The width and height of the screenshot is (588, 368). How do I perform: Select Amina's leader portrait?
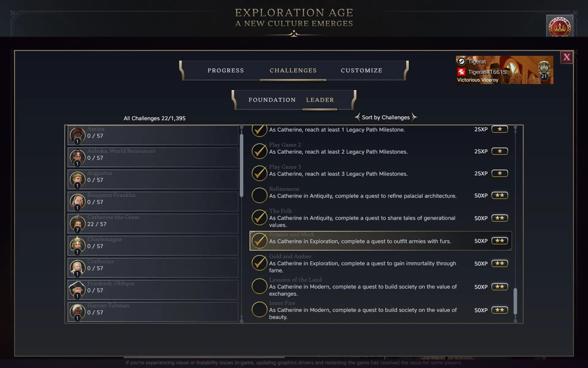[x=77, y=135]
